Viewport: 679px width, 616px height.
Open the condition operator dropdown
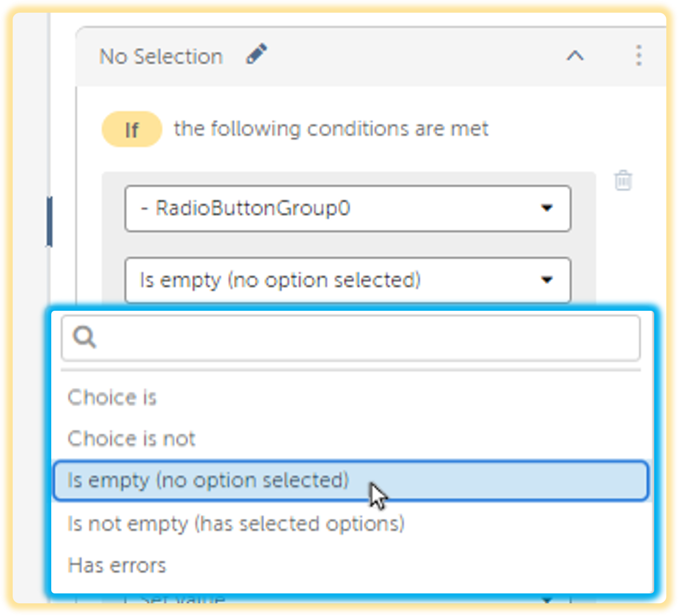pyautogui.click(x=347, y=280)
